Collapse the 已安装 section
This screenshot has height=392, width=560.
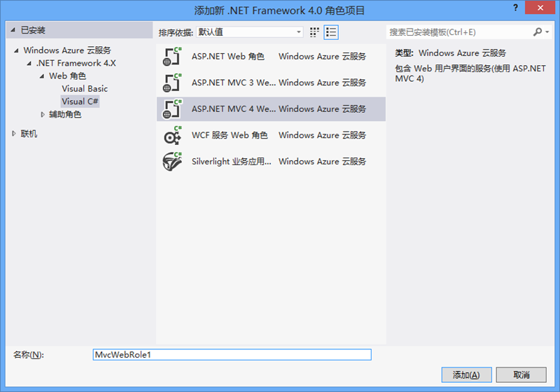pyautogui.click(x=13, y=30)
